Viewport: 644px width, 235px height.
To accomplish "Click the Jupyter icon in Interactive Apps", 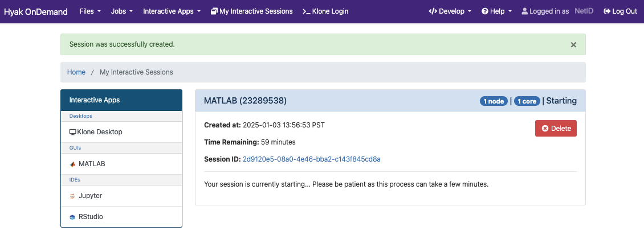I will (73, 196).
